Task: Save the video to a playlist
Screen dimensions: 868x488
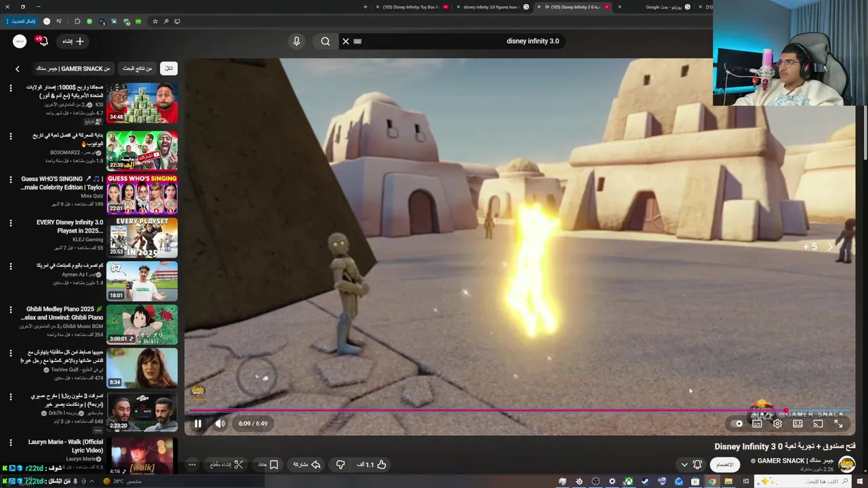Action: (x=269, y=464)
